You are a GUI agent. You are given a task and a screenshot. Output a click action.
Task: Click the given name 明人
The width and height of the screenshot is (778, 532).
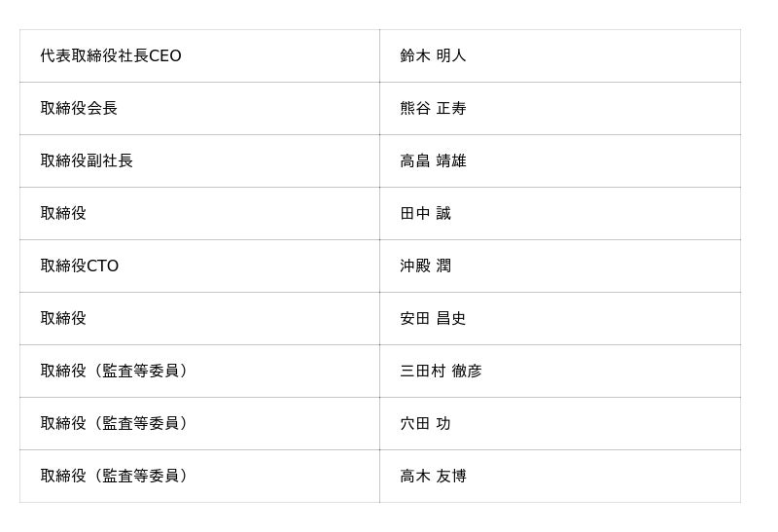(451, 56)
